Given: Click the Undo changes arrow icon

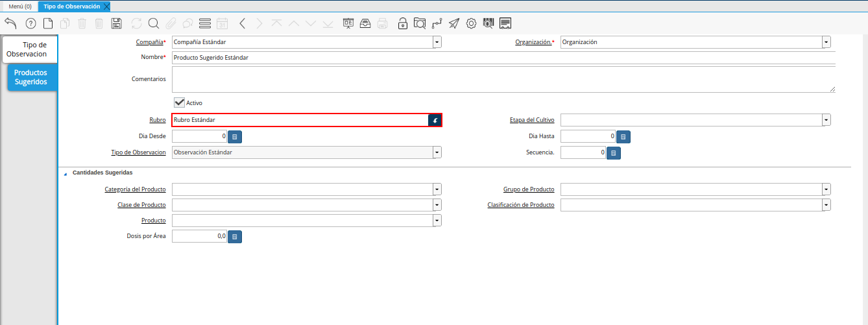Looking at the screenshot, I should point(10,23).
